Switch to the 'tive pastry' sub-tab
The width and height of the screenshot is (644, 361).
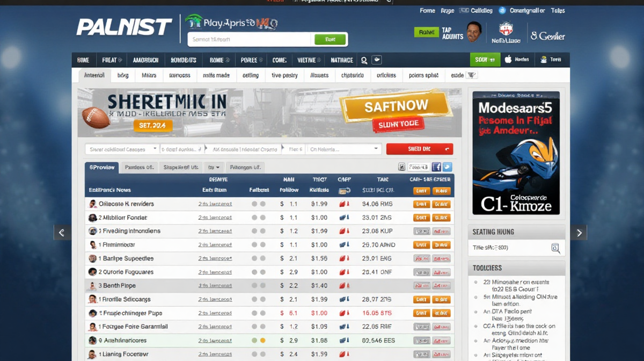click(284, 76)
